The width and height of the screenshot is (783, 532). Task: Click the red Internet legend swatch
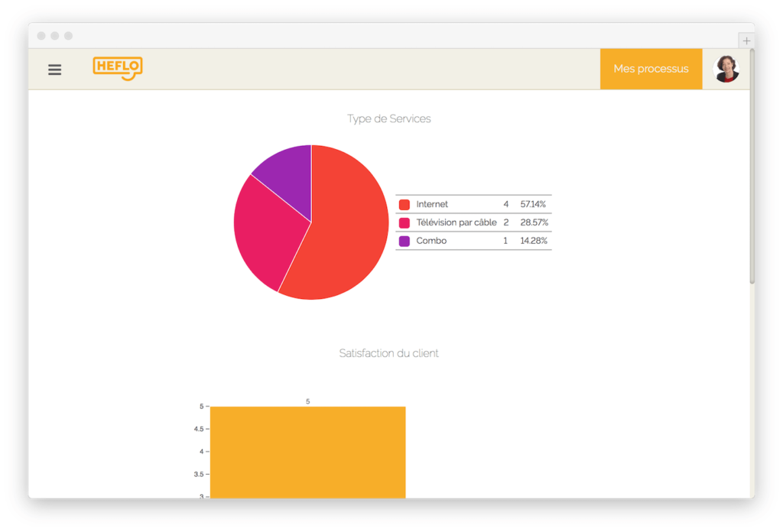point(404,205)
